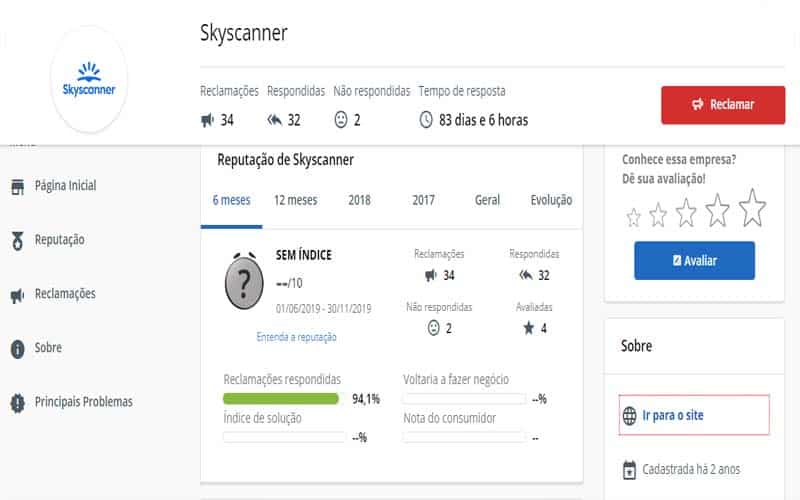Click the question mark reputation badge
The width and height of the screenshot is (800, 500).
(x=244, y=281)
